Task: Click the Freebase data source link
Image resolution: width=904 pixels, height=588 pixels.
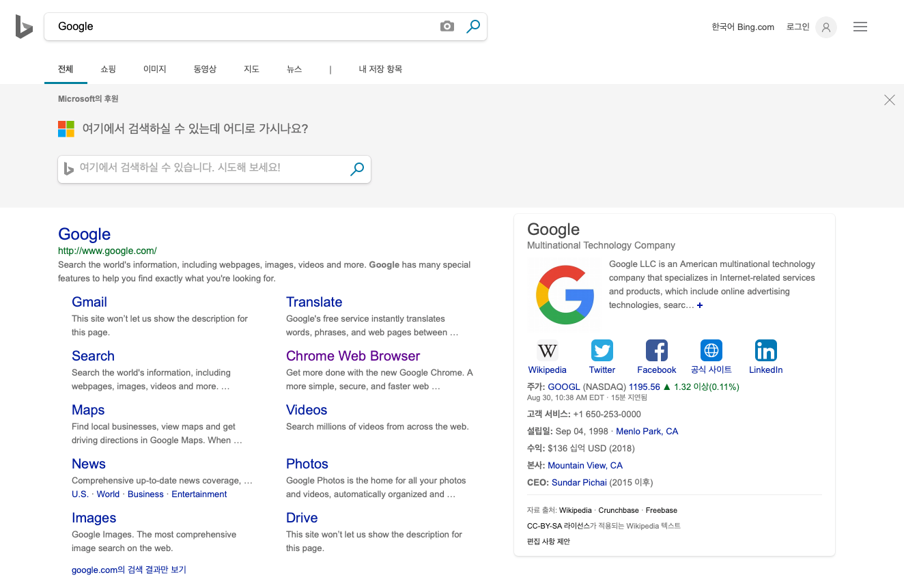Action: (662, 510)
